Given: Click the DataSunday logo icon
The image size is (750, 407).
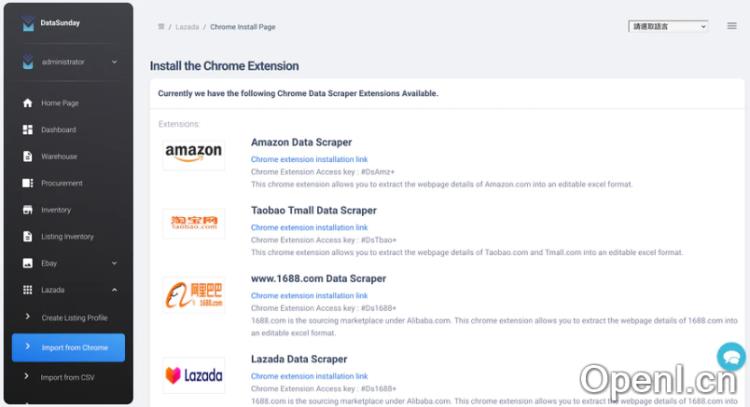Looking at the screenshot, I should 28,25.
